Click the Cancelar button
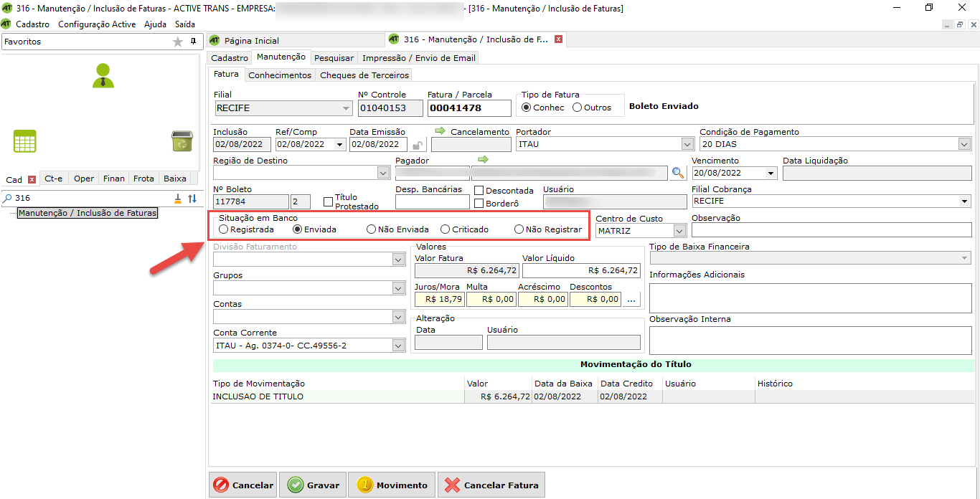 [242, 485]
